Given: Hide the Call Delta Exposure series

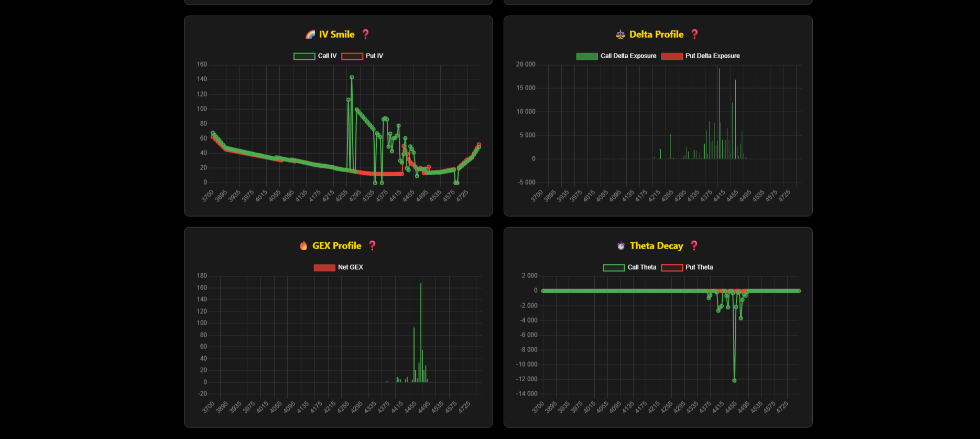Looking at the screenshot, I should 616,56.
